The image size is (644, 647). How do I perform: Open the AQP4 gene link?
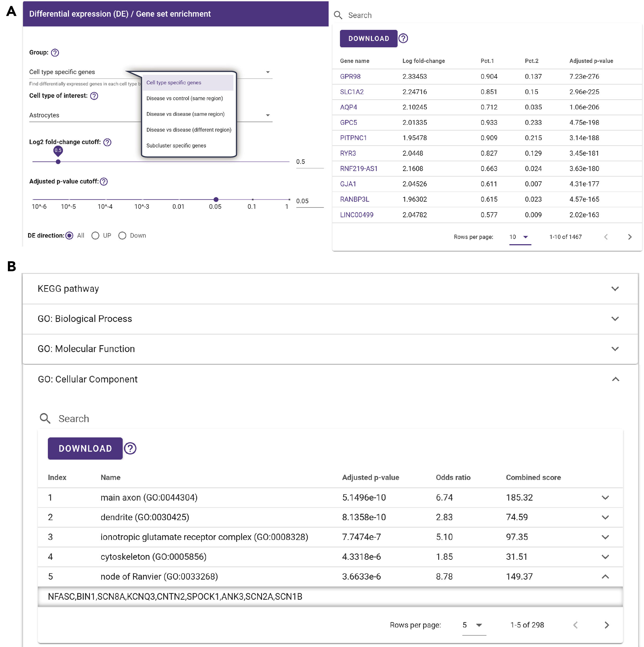pos(348,107)
